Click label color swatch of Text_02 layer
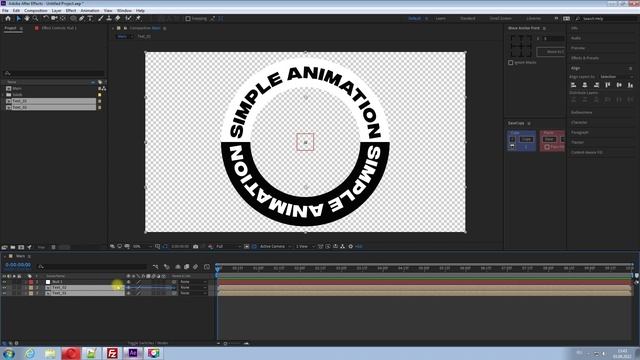The height and width of the screenshot is (360, 640). click(x=31, y=288)
